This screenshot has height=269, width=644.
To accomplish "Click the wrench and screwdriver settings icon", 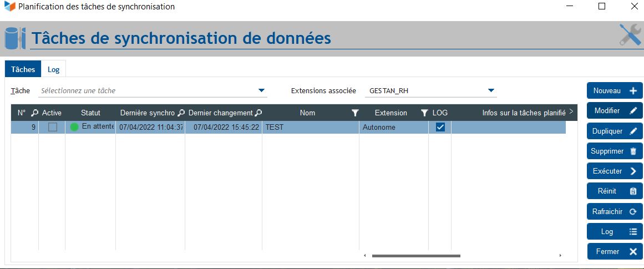I will [630, 35].
